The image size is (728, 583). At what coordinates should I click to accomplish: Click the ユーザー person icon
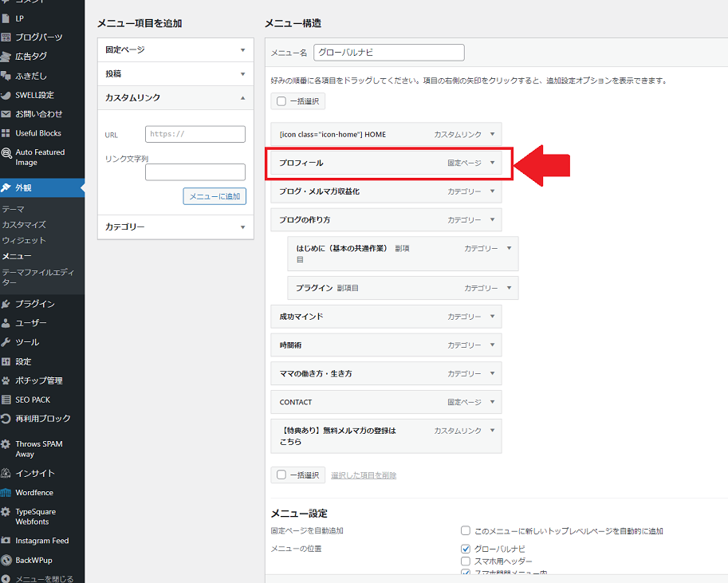click(x=6, y=323)
